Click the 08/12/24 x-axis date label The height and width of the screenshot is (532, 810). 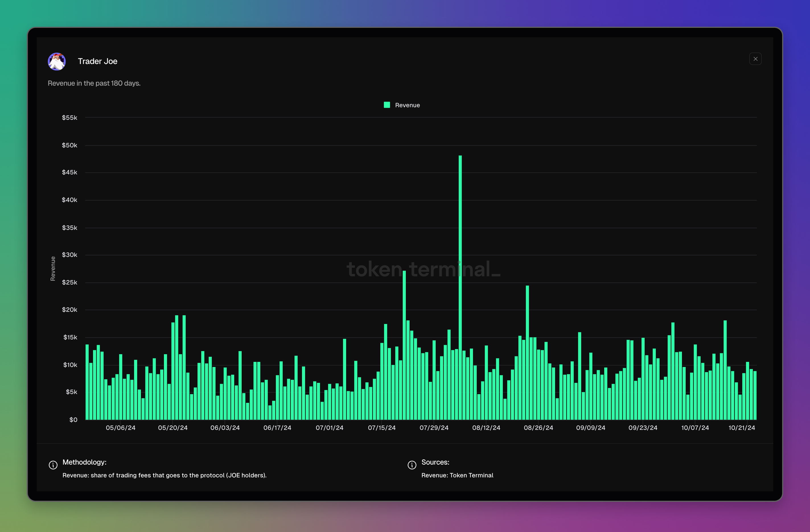pyautogui.click(x=486, y=428)
